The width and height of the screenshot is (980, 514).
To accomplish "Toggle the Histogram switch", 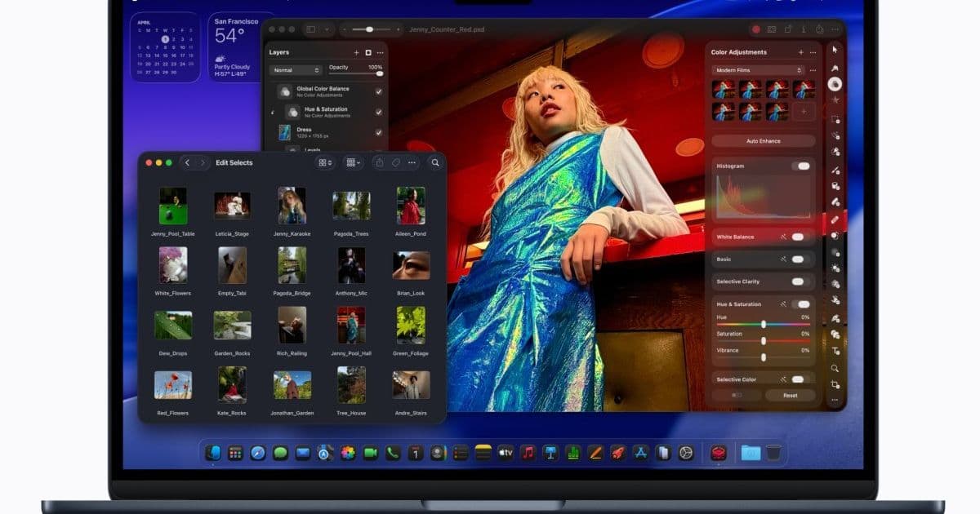I will 801,166.
